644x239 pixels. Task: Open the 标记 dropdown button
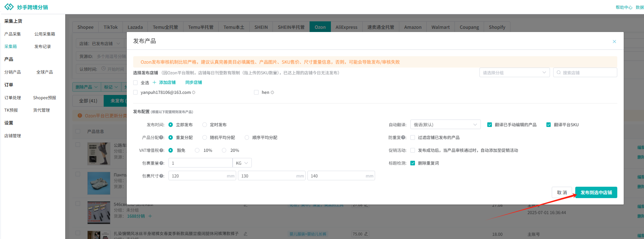click(x=111, y=87)
